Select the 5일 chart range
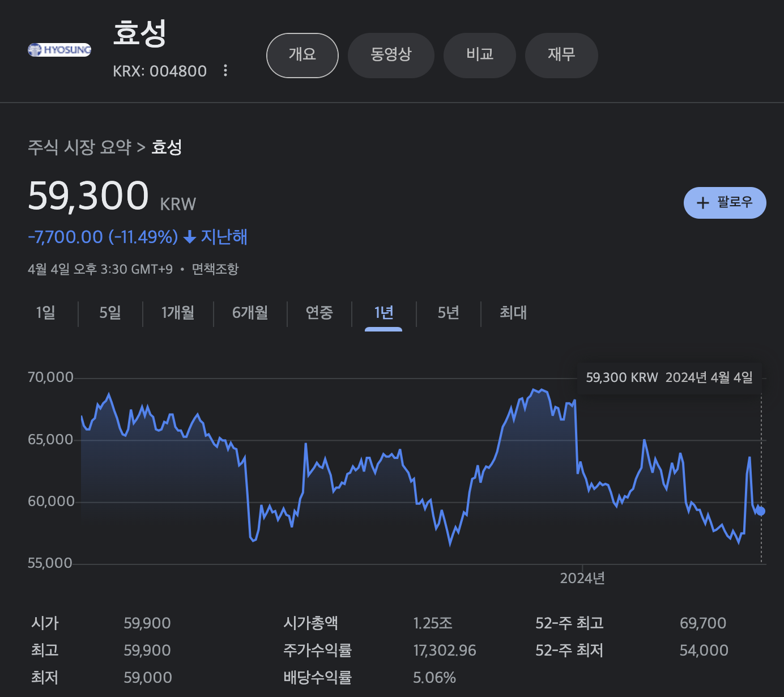This screenshot has width=784, height=697. [x=110, y=313]
